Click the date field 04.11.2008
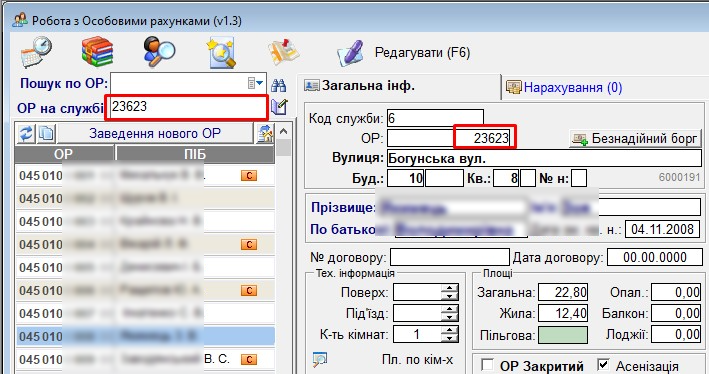The height and width of the screenshot is (374, 709). pos(662,229)
